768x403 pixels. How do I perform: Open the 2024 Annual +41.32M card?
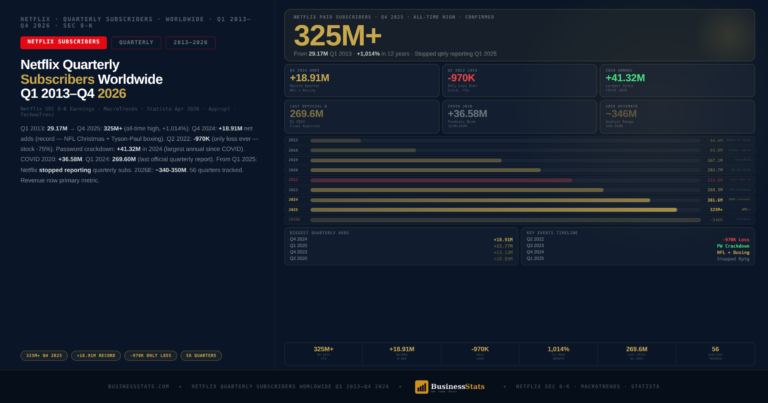(677, 80)
